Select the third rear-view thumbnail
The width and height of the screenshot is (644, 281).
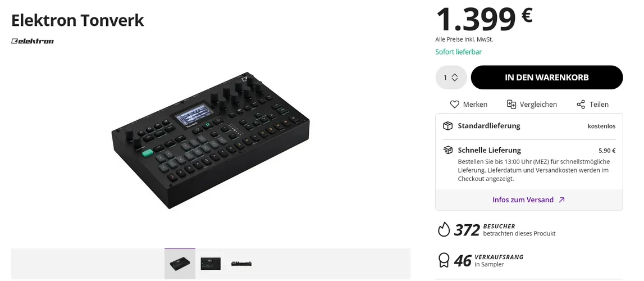tap(241, 264)
